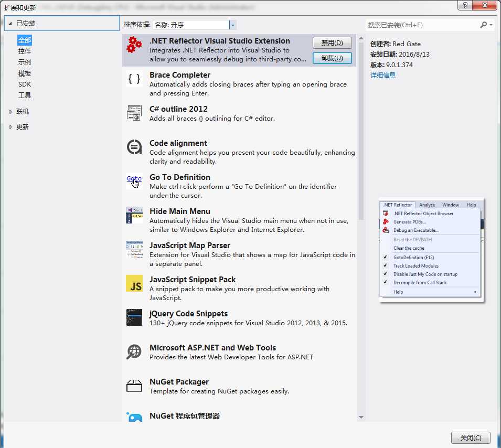Image resolution: width=501 pixels, height=448 pixels.
Task: Click the .NET Reflector red gears icon
Action: point(134,45)
